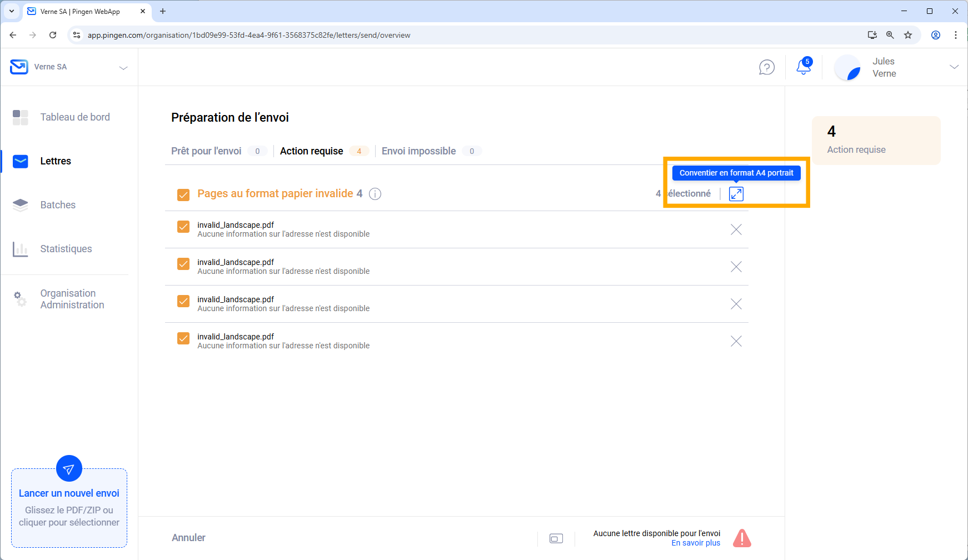Open the Jules Verne user menu chevron

pos(954,67)
